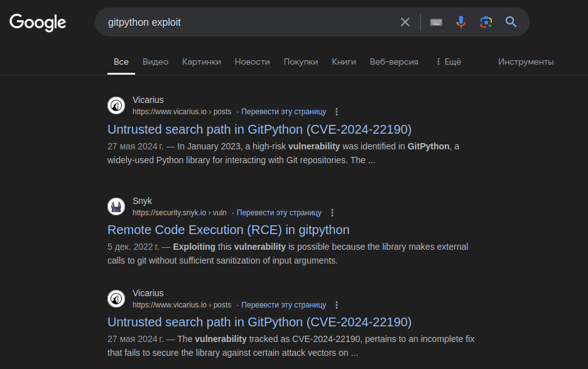Open last Untrusted search path CVE-2024-22190 result
This screenshot has width=588, height=369.
point(259,322)
